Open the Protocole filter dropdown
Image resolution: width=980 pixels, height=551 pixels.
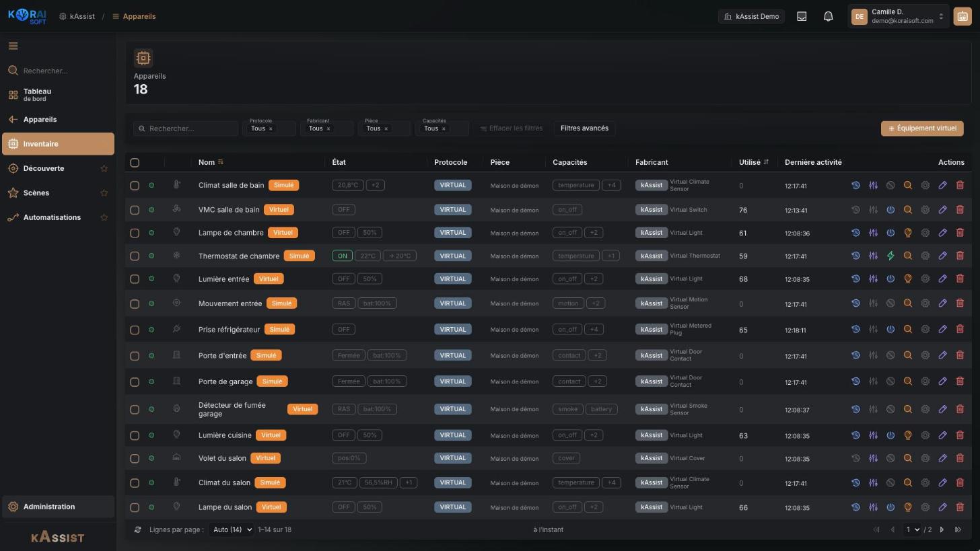tap(269, 128)
